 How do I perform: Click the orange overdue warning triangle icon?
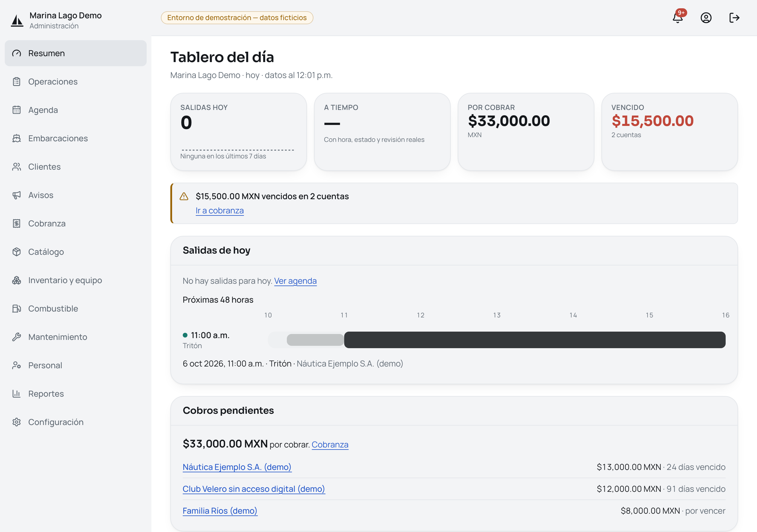click(184, 197)
